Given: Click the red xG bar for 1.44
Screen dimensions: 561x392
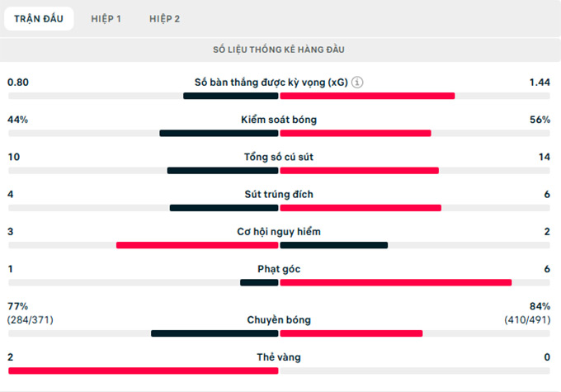Looking at the screenshot, I should pos(367,96).
